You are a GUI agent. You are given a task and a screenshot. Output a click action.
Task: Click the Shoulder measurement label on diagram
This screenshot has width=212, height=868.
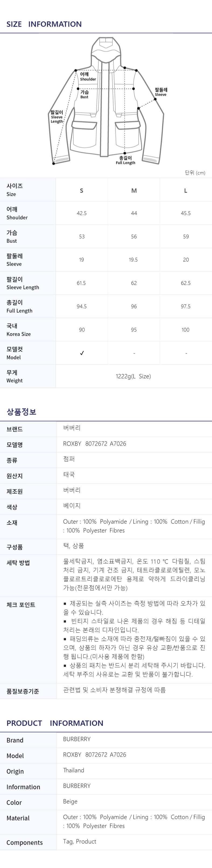(88, 77)
